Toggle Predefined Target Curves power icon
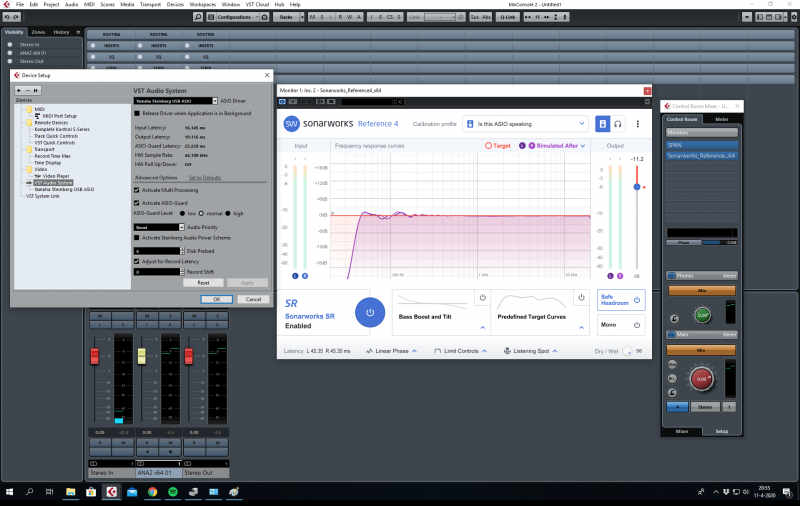 pos(581,297)
